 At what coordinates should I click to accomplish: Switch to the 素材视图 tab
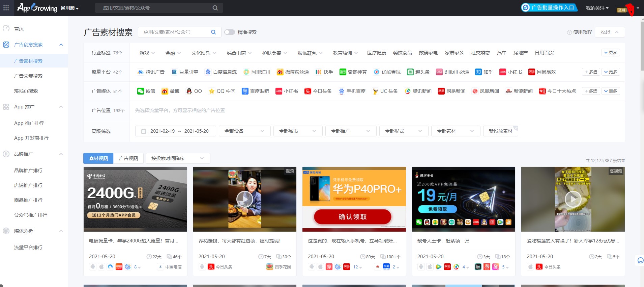98,158
